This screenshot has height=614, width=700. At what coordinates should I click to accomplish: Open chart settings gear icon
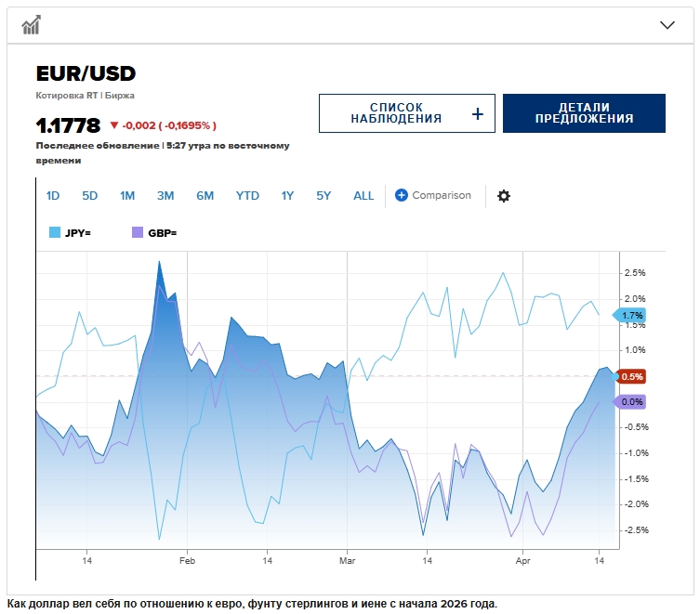click(x=504, y=196)
